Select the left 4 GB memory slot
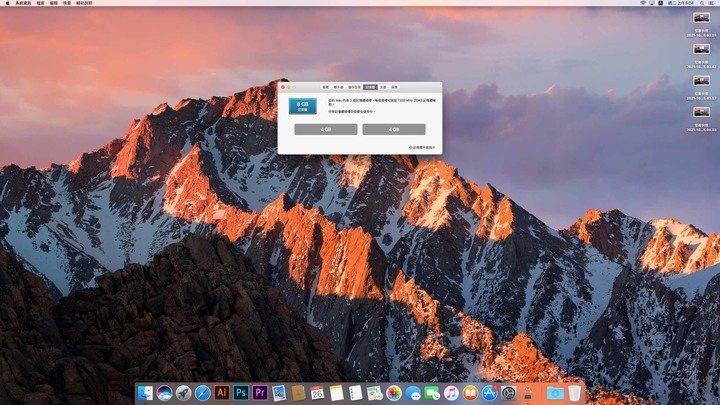Viewport: 720px width, 405px height. (x=326, y=129)
